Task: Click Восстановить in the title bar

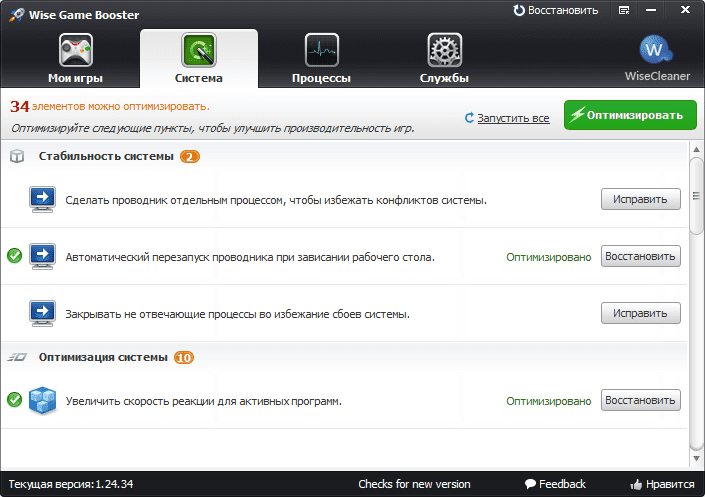Action: coord(555,10)
